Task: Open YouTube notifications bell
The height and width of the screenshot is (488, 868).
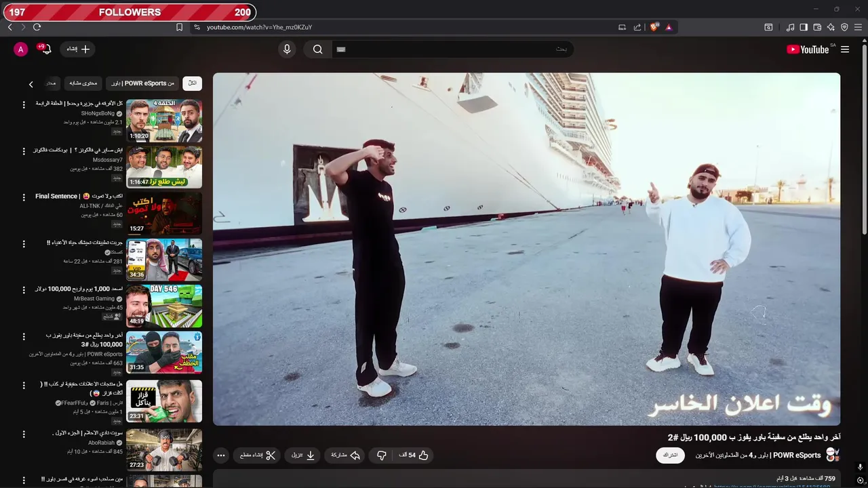Action: [x=46, y=49]
